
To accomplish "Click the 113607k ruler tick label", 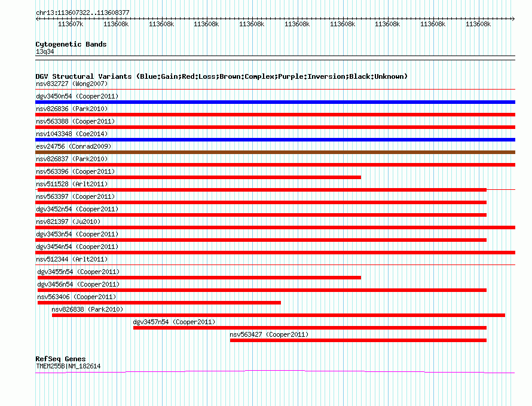I will [71, 24].
